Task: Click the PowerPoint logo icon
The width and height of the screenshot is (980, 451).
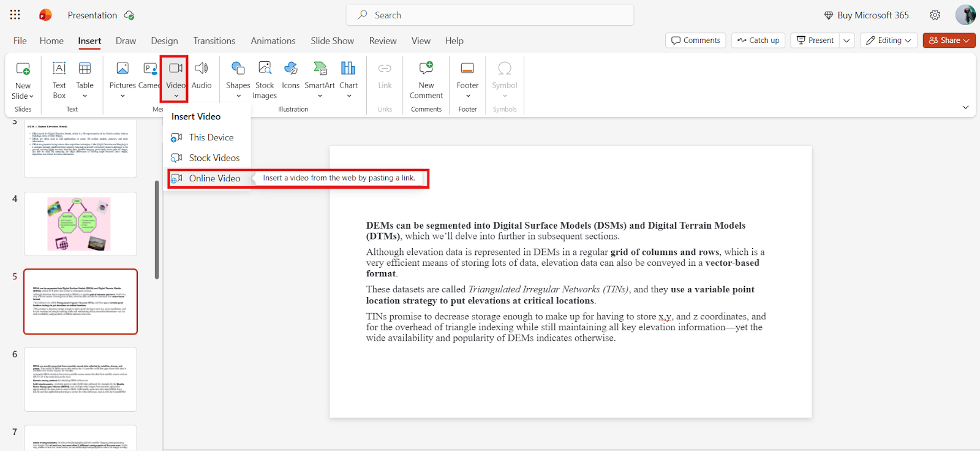Action: [x=45, y=15]
